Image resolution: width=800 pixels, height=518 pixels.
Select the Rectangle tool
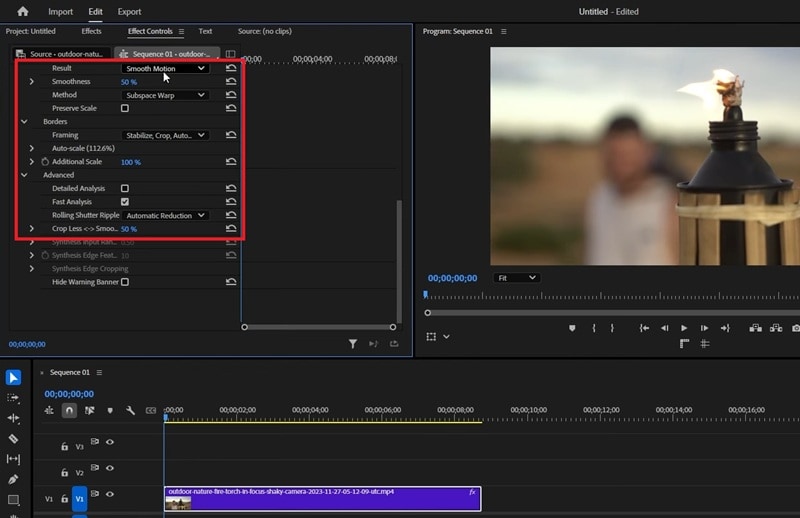(13, 500)
